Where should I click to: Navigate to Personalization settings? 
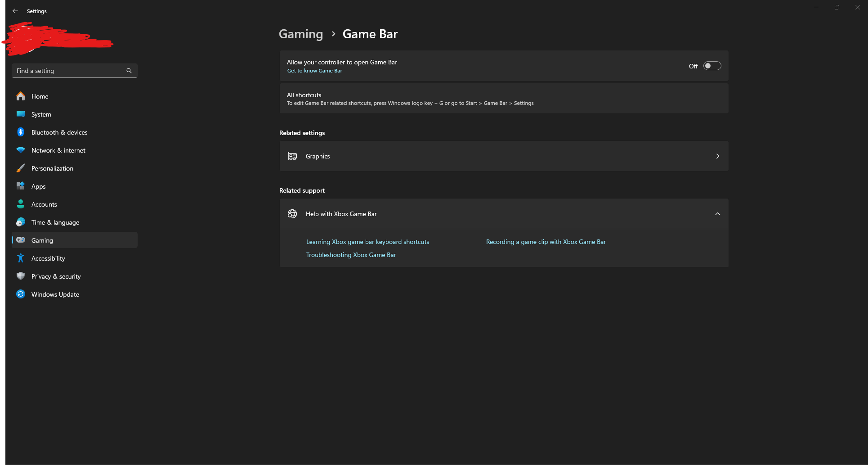pos(75,168)
